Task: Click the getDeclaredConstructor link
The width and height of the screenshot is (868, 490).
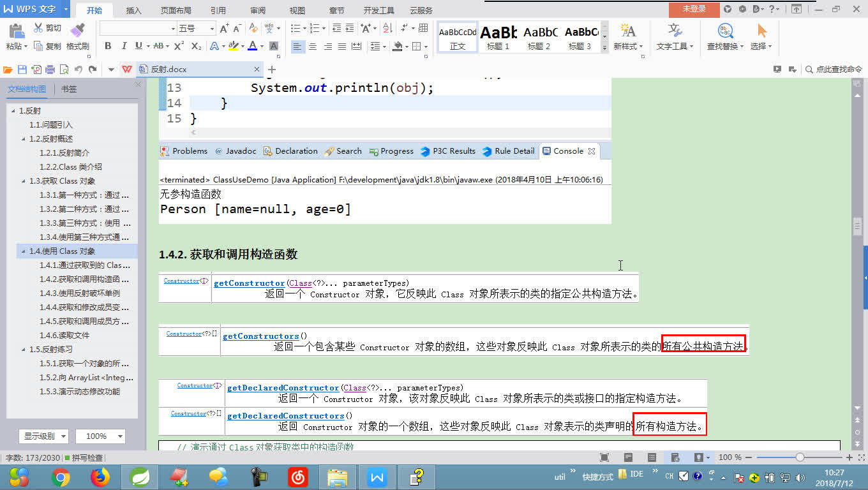Action: tap(283, 388)
